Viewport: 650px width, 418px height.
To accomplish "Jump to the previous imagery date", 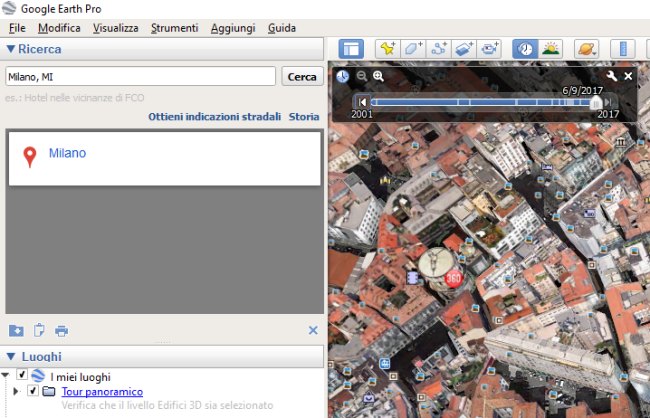I will click(362, 102).
